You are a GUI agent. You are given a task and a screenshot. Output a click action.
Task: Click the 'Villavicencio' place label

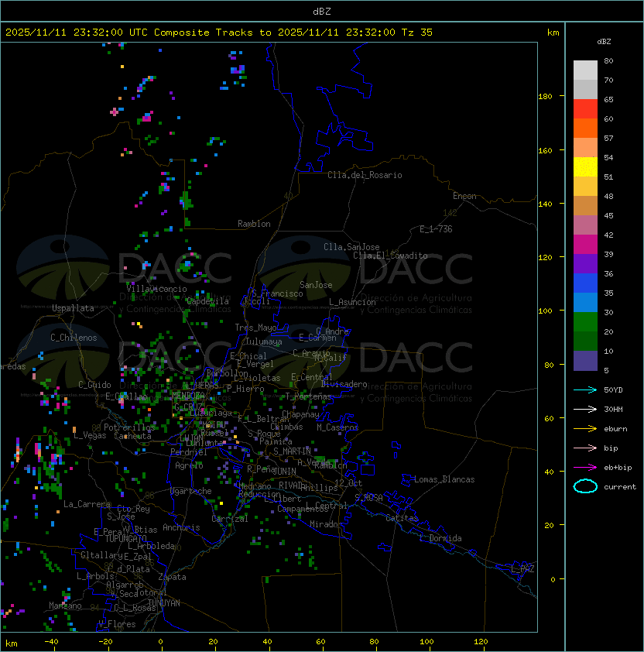[156, 289]
